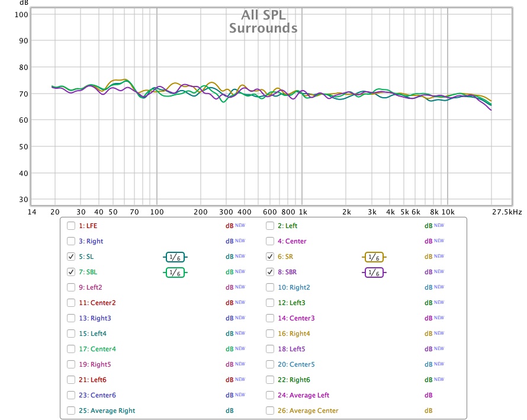Viewport: 527px width, 420px height.
Task: Select the 5: SL legend label
Action: [86, 257]
